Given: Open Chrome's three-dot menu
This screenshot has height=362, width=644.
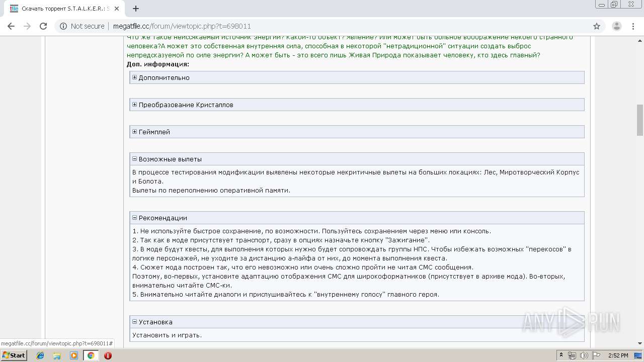Looking at the screenshot, I should click(633, 26).
